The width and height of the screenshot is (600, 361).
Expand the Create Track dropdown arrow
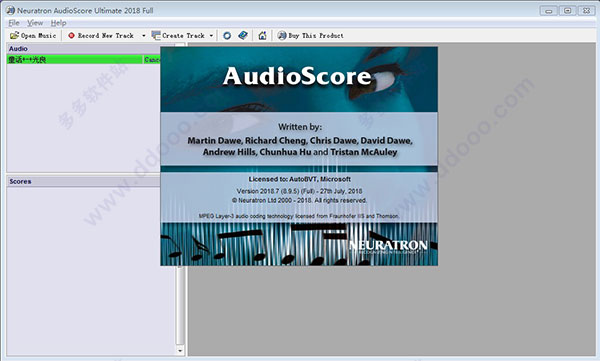pos(211,36)
